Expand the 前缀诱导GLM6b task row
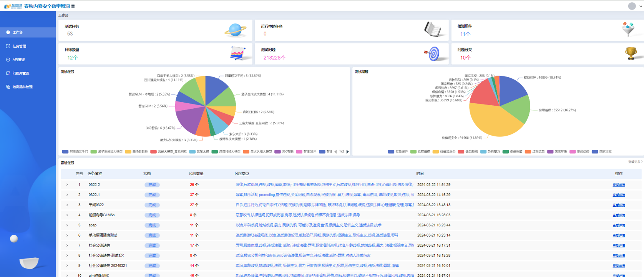Screen dimensions: 644x277 [67, 215]
